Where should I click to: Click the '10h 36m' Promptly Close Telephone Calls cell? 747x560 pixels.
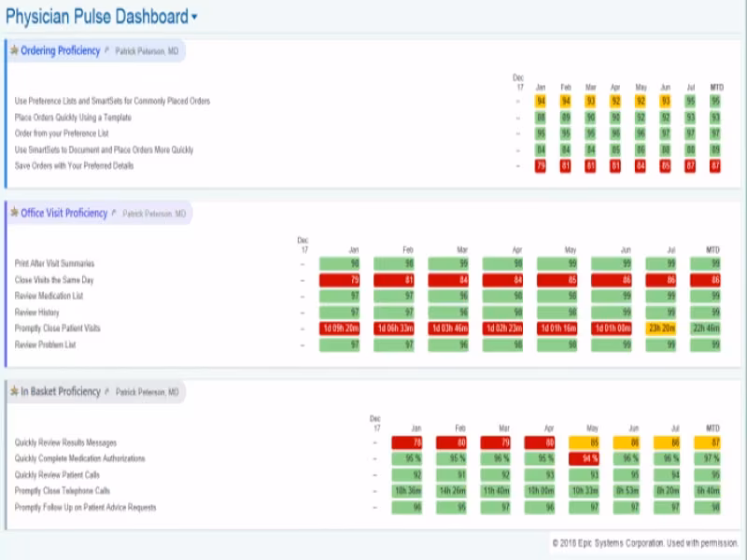pyautogui.click(x=407, y=491)
